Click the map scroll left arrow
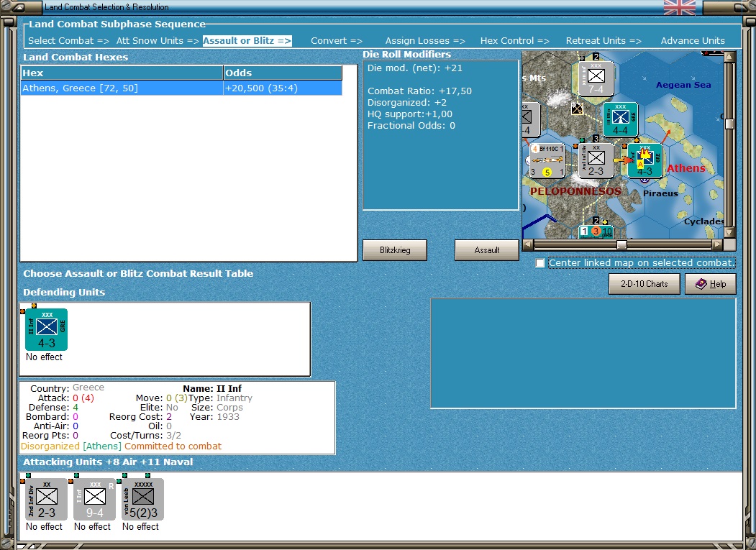Image resolution: width=756 pixels, height=550 pixels. (527, 244)
